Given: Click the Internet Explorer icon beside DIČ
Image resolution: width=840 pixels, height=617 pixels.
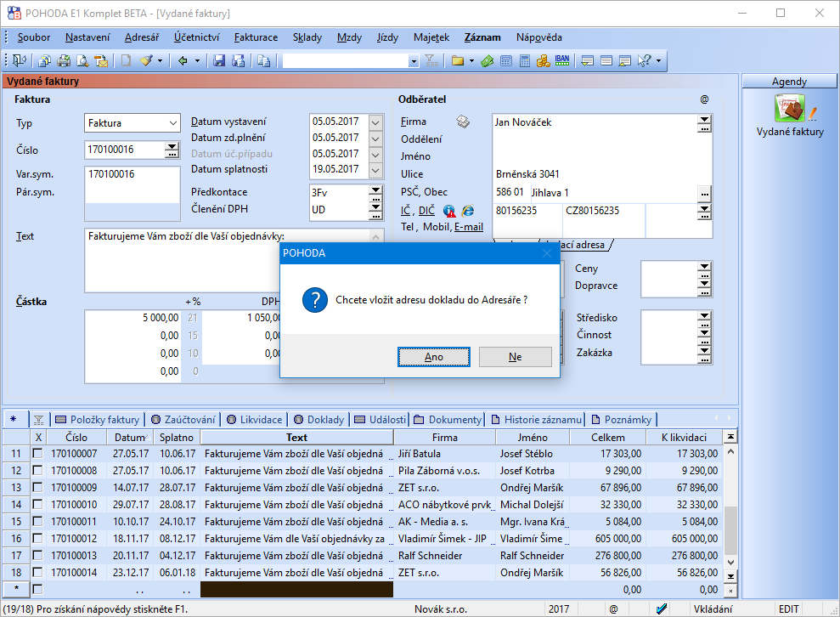Looking at the screenshot, I should click(x=468, y=211).
